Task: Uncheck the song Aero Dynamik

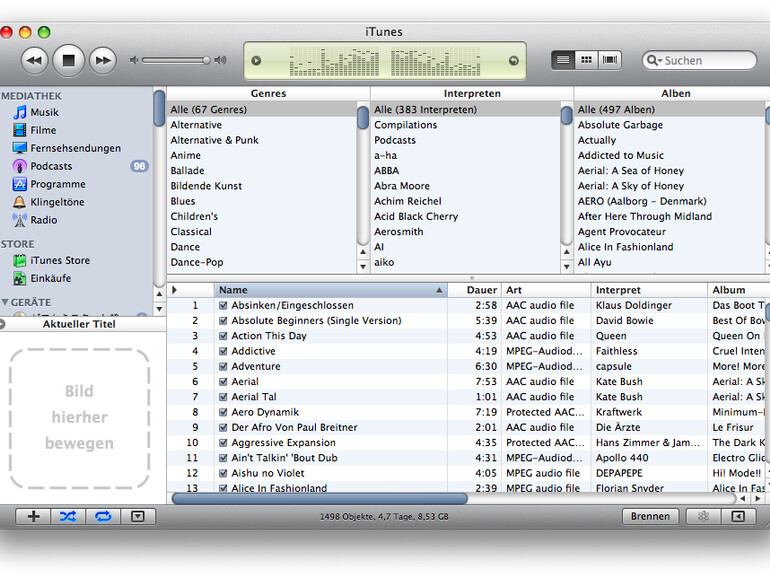Action: pos(224,412)
